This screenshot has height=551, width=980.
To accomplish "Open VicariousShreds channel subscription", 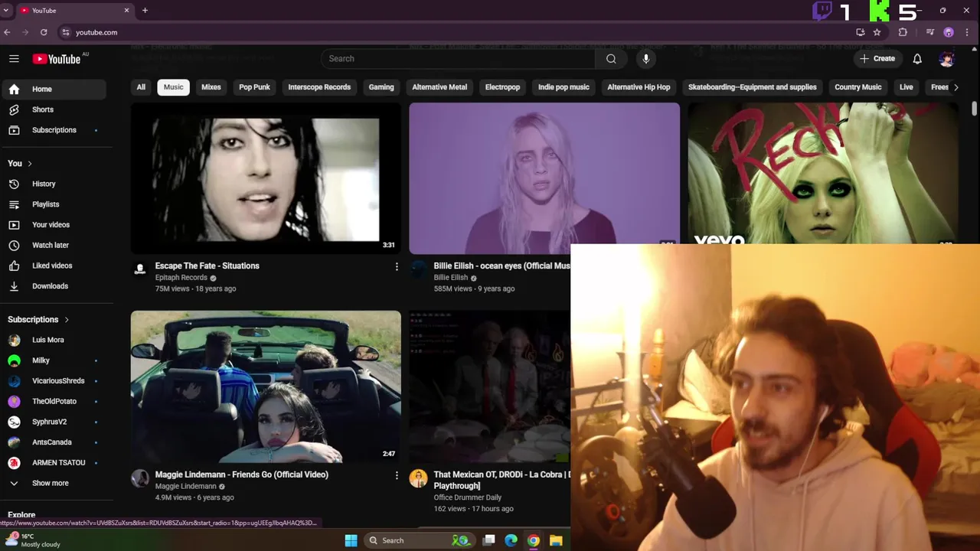I will [x=54, y=381].
